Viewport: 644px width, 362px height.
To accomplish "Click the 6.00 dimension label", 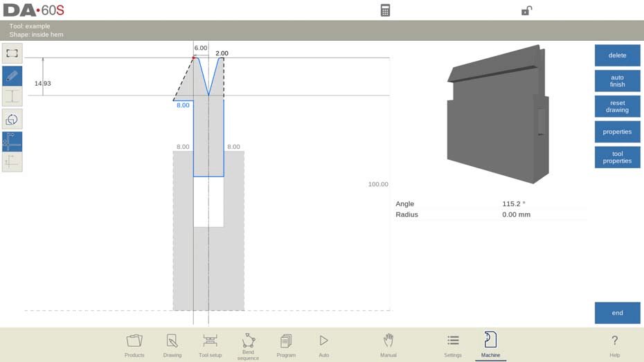I will click(200, 48).
